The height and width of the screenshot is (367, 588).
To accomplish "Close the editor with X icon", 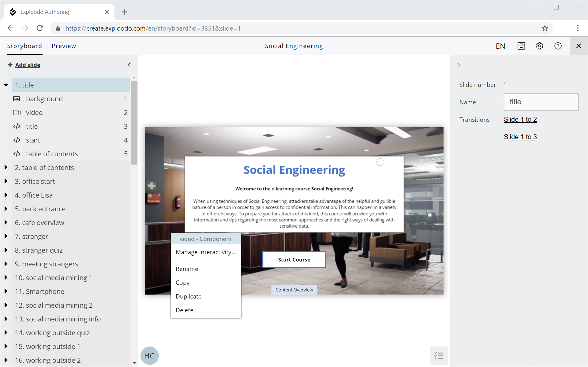I will coord(578,46).
